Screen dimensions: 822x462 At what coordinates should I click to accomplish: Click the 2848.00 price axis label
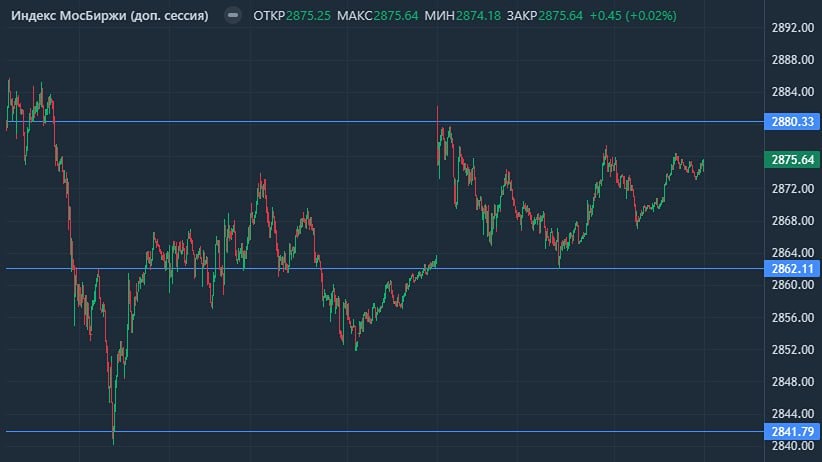793,381
